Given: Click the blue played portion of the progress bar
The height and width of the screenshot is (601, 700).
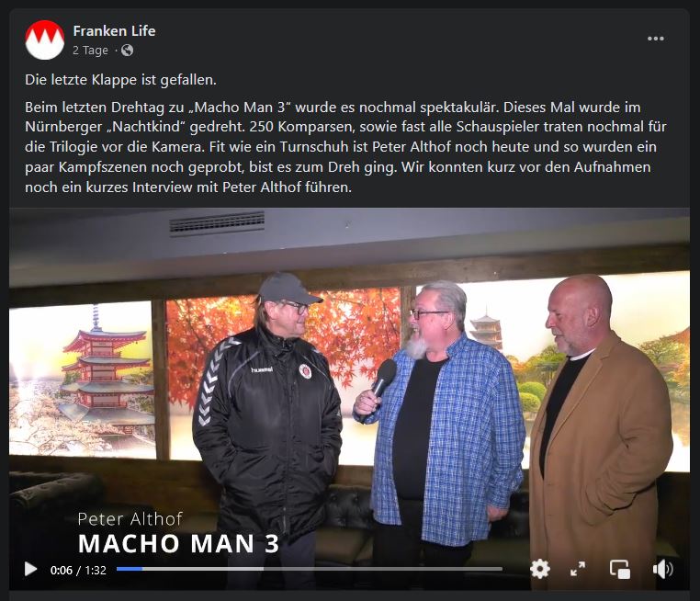Looking at the screenshot, I should [129, 569].
